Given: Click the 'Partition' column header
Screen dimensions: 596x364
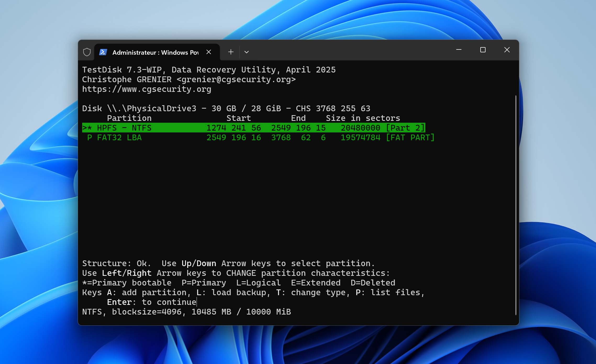Looking at the screenshot, I should 129,118.
